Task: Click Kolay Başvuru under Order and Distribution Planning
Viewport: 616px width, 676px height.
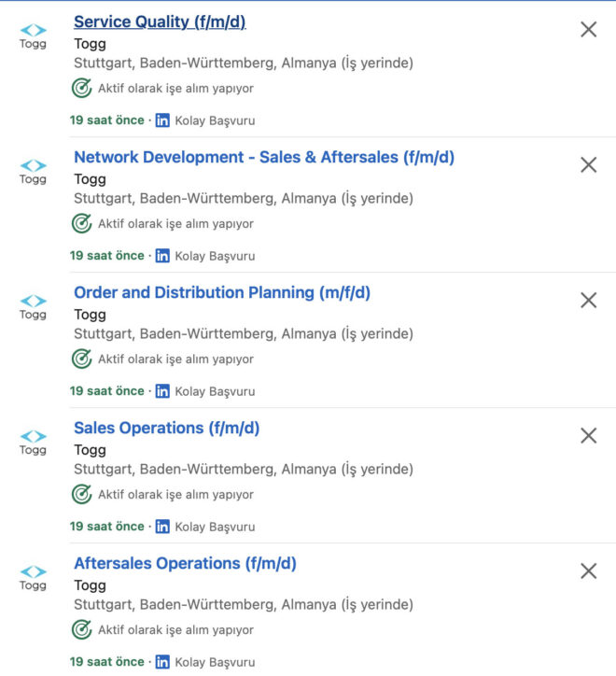Action: pyautogui.click(x=215, y=391)
